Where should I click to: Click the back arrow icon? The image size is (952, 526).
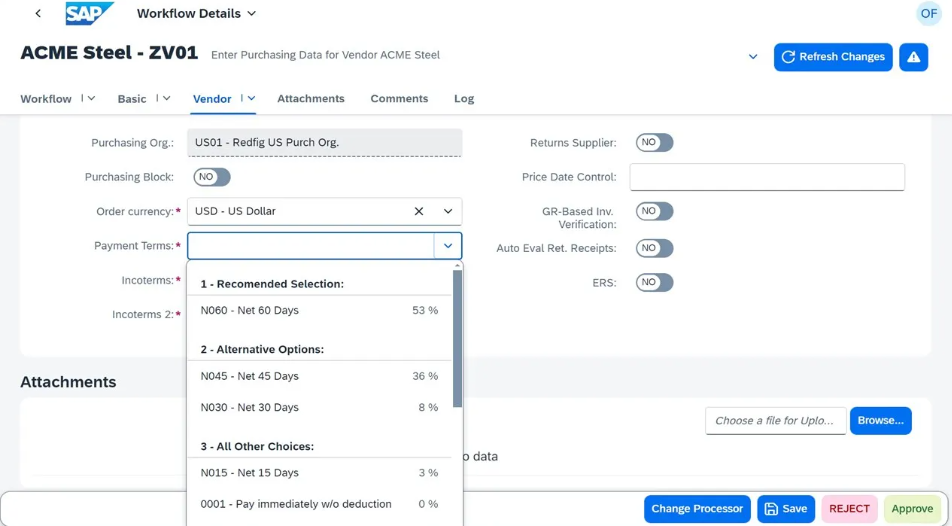point(38,14)
